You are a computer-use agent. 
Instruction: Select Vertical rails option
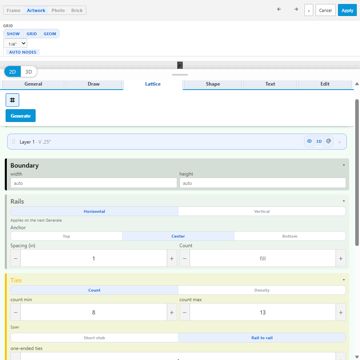(262, 211)
